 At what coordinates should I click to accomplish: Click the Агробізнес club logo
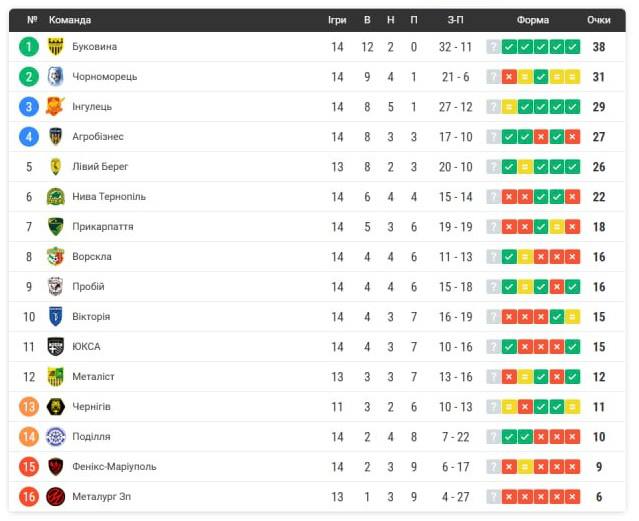pos(55,136)
